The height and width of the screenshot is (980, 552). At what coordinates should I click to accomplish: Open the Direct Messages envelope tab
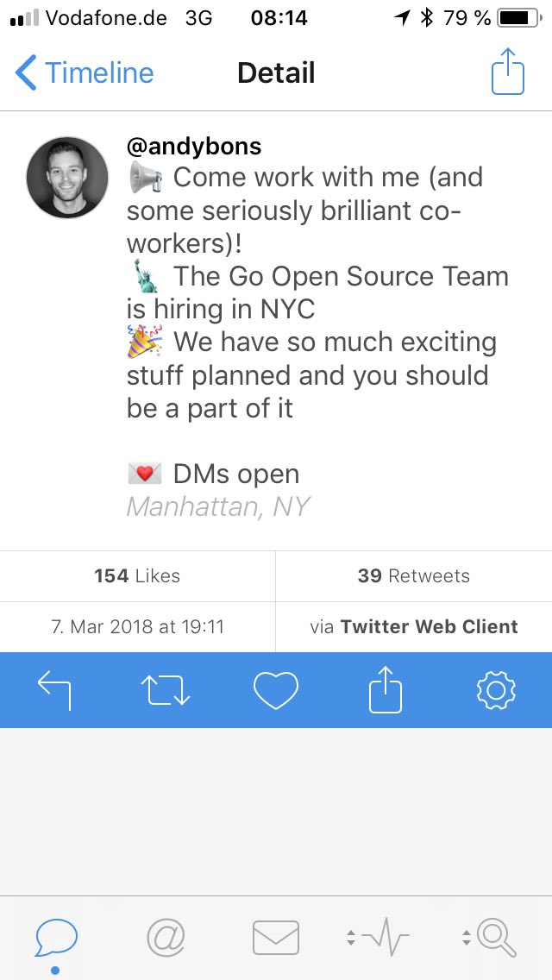[276, 937]
